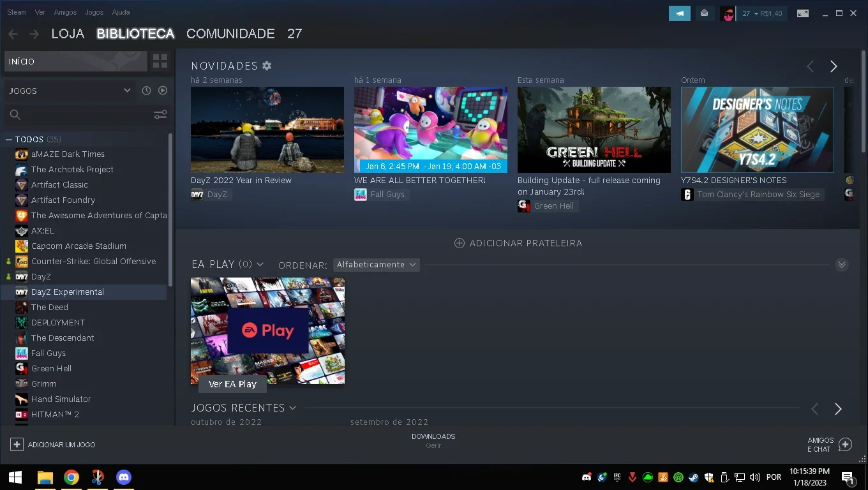The width and height of the screenshot is (868, 490).
Task: Open advanced filter sliders icon
Action: click(160, 115)
